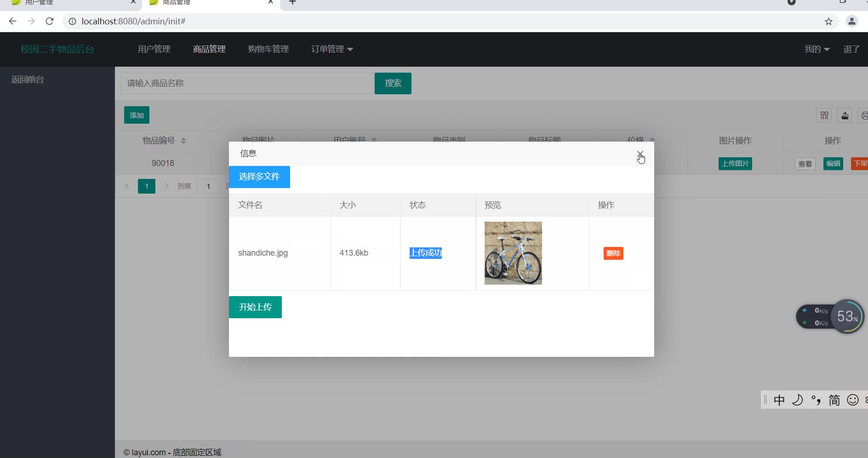
Task: Click the 图片操作 column header
Action: [x=735, y=141]
